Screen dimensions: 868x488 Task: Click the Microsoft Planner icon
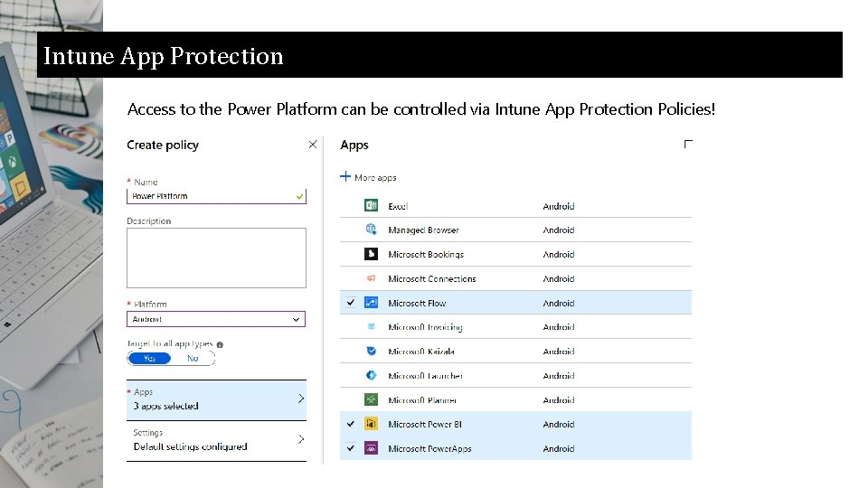point(371,399)
